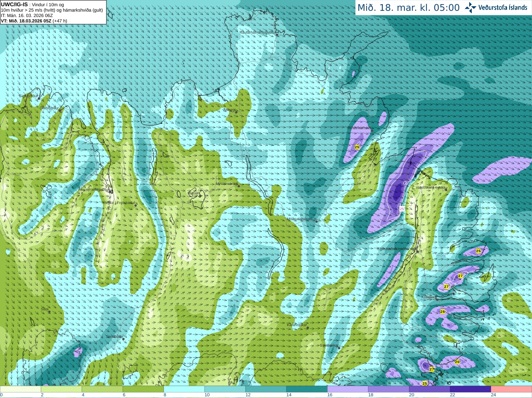This screenshot has width=532, height=398.
Task: Select the Akureyrarflugvöllur station label
Action: pyautogui.click(x=94, y=189)
